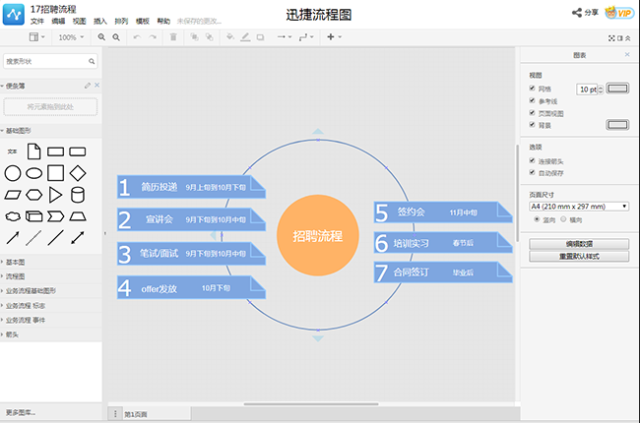
Task: Open the 视图 view menu
Action: 79,21
